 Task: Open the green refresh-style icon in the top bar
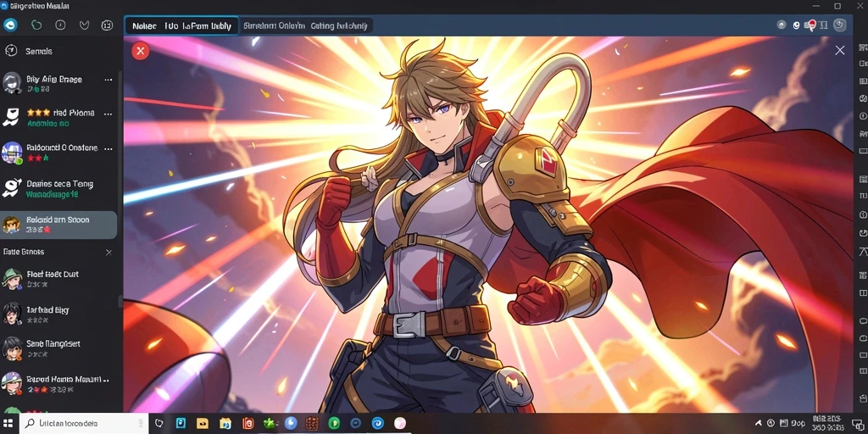(x=36, y=25)
